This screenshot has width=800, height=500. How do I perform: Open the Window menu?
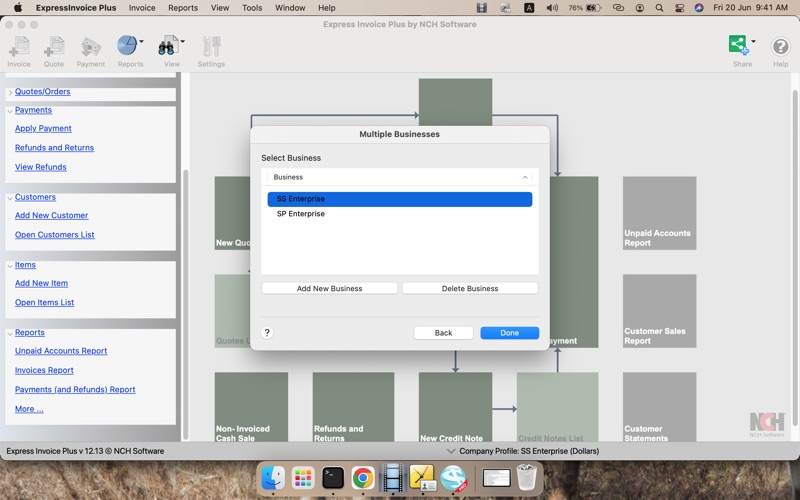click(x=290, y=8)
